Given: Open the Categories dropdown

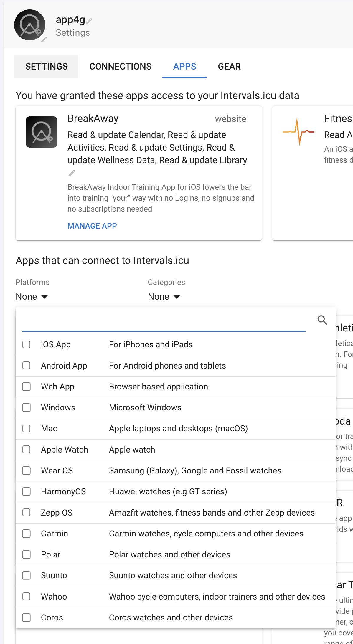Looking at the screenshot, I should click(164, 297).
